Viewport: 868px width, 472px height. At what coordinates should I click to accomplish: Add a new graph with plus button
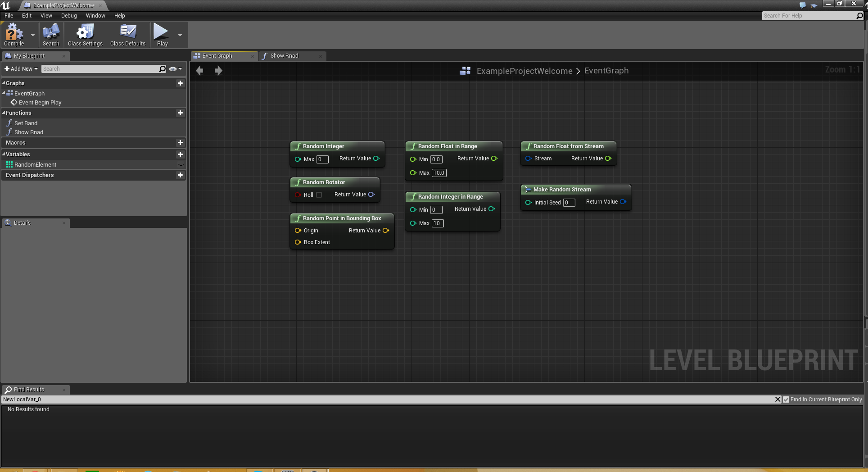[180, 83]
